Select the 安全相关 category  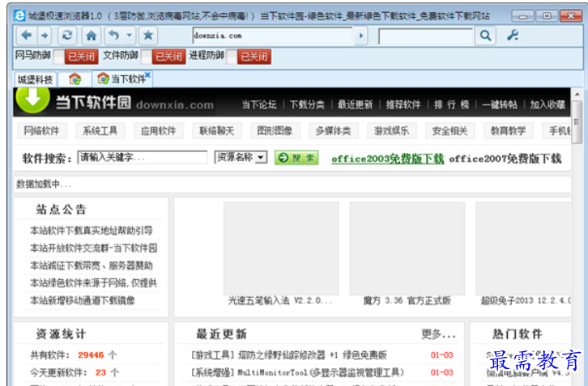click(450, 131)
